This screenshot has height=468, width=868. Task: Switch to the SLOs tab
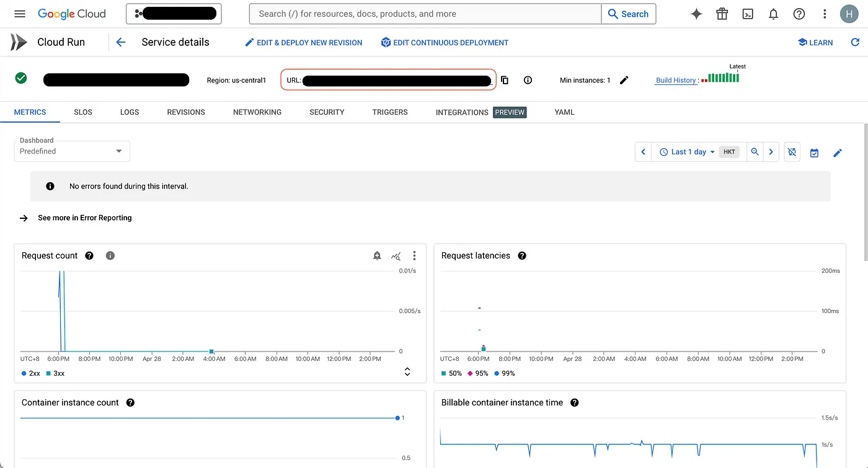tap(83, 112)
